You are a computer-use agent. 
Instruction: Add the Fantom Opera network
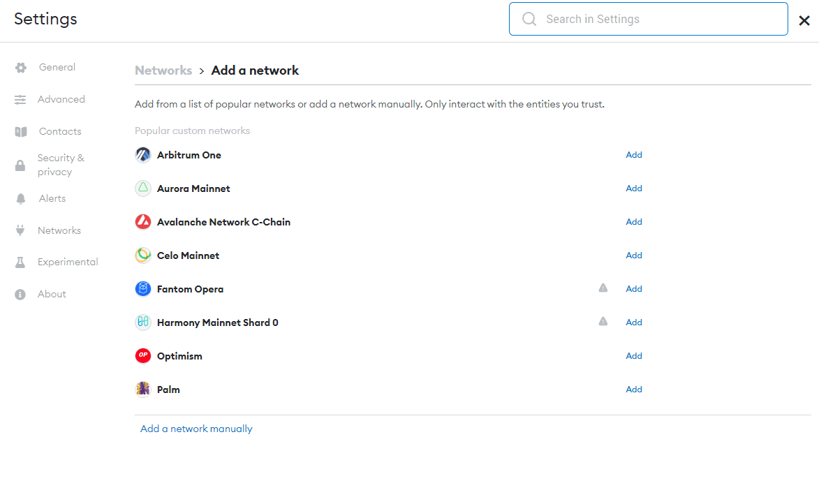pos(634,289)
